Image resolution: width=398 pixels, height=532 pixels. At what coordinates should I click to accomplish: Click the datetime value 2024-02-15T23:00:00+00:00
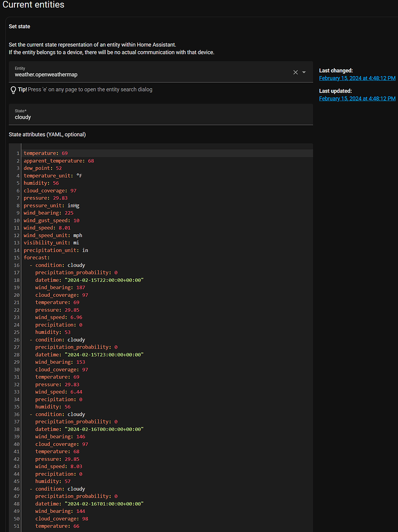coord(104,354)
